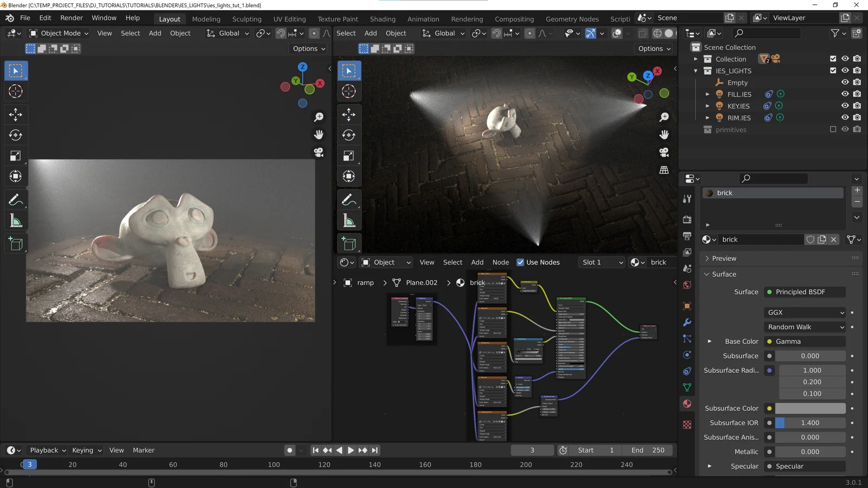Click the Subsurface Color swatch
Viewport: 868px width, 488px height.
(810, 408)
